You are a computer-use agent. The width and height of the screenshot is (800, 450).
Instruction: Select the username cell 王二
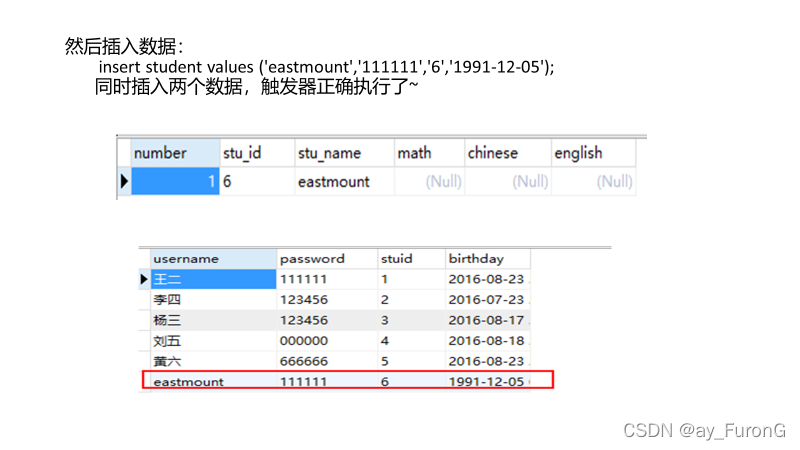(x=213, y=279)
